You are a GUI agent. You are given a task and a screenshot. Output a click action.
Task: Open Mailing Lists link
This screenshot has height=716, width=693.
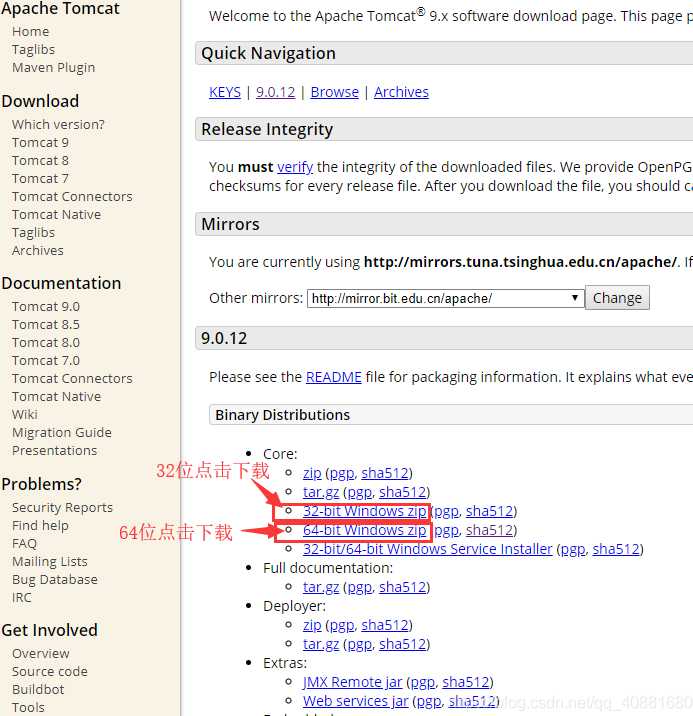pos(50,562)
